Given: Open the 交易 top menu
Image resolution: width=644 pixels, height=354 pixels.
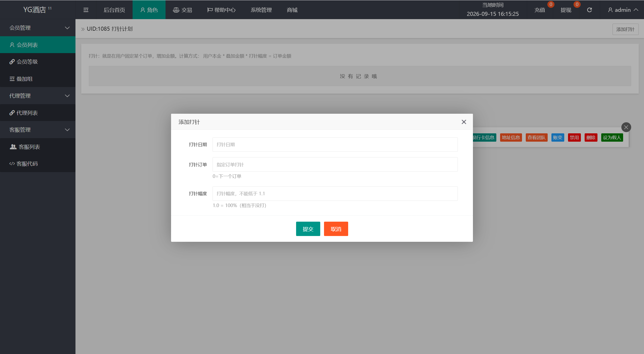Looking at the screenshot, I should coord(182,10).
